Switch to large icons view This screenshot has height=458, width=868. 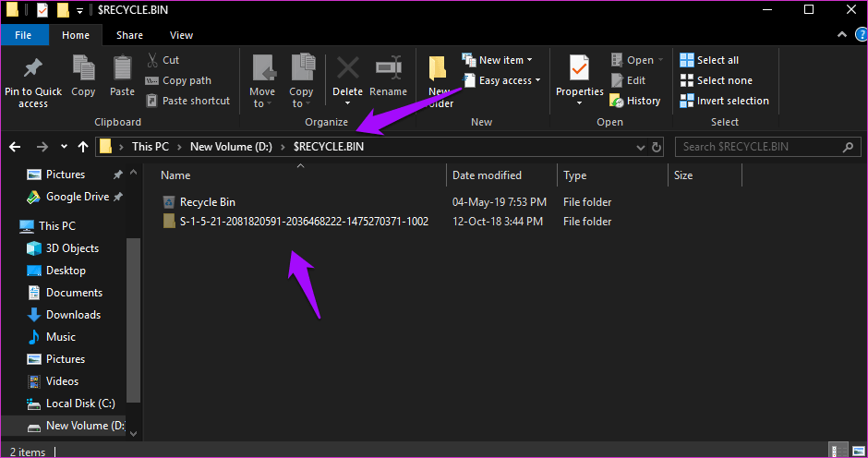858,451
